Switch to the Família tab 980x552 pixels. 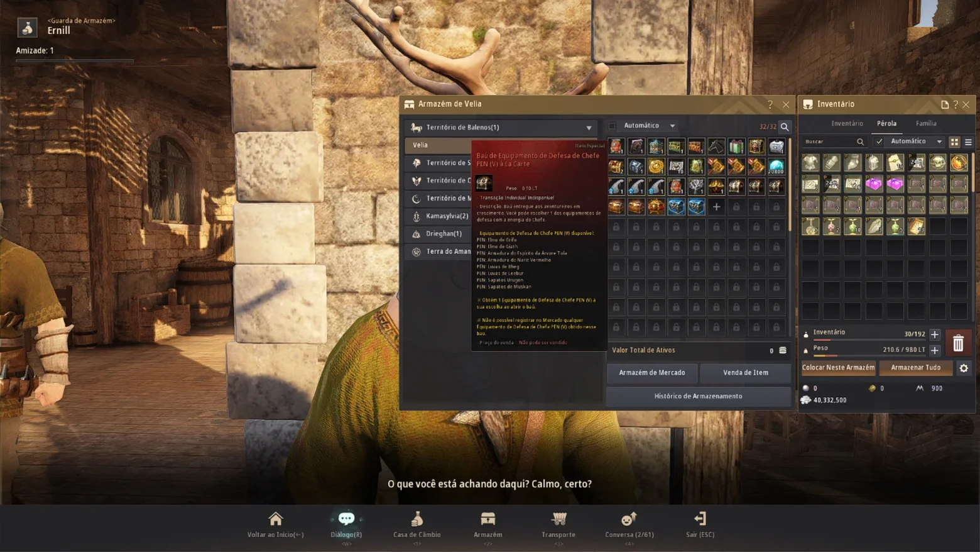point(926,123)
